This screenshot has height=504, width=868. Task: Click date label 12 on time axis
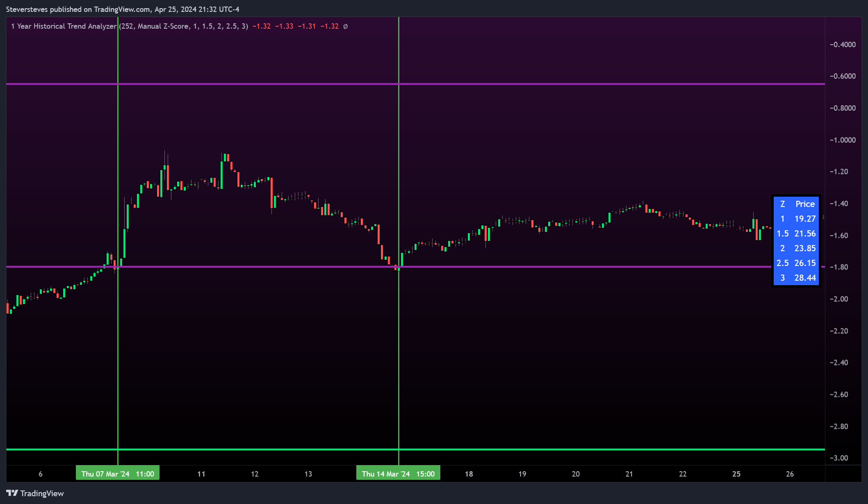pyautogui.click(x=255, y=474)
